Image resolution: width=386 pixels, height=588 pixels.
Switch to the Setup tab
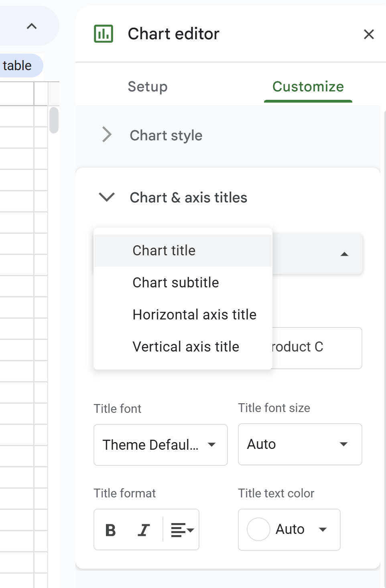tap(148, 87)
